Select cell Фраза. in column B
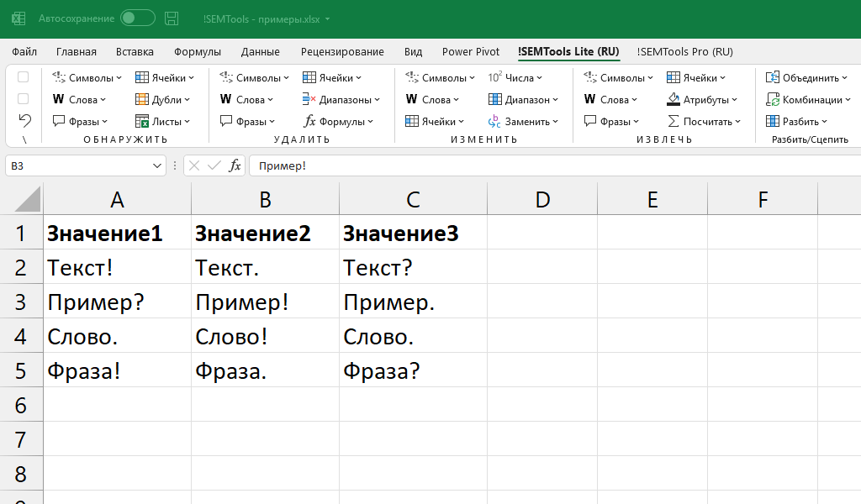 [x=265, y=370]
